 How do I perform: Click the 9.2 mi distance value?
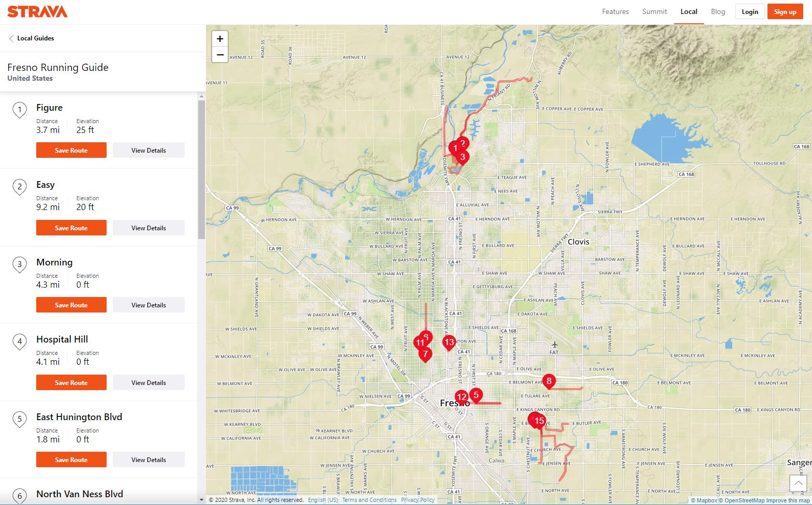(48, 207)
